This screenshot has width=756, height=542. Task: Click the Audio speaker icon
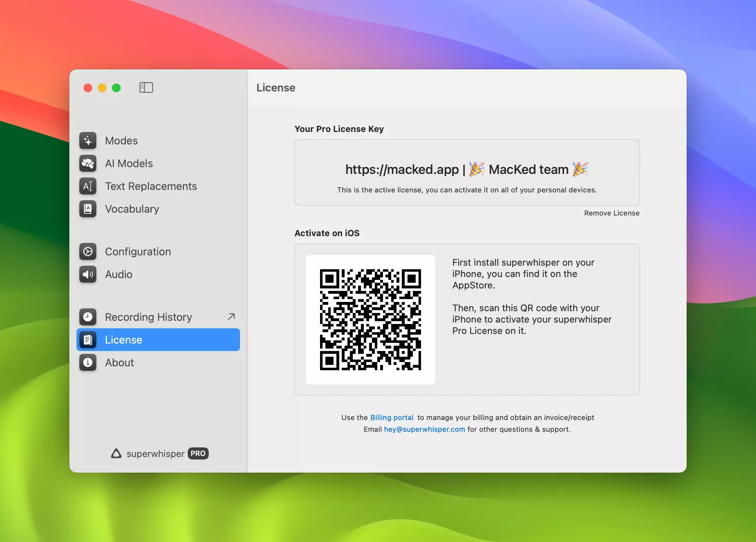pyautogui.click(x=88, y=275)
